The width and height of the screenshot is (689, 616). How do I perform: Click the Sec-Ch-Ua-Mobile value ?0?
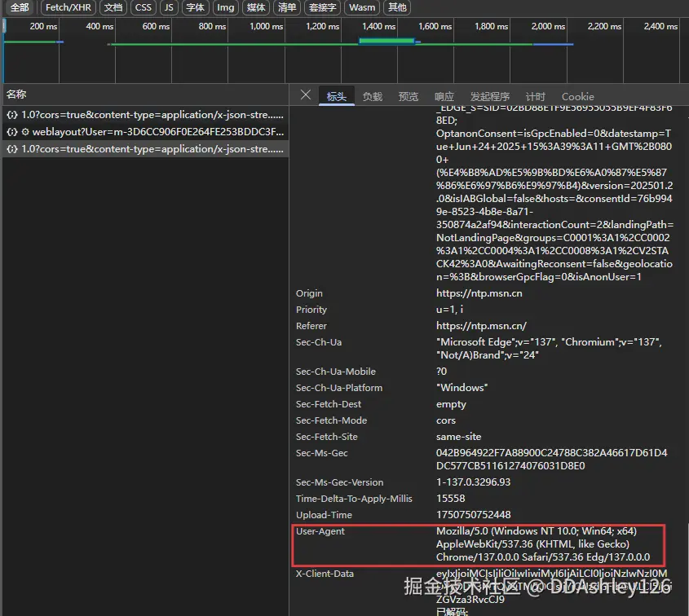point(442,372)
